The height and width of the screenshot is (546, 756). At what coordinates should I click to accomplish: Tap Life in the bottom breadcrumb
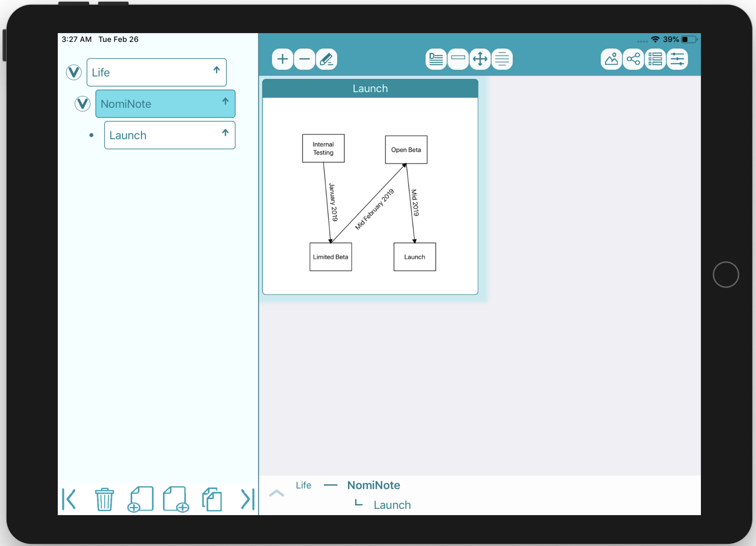click(304, 485)
